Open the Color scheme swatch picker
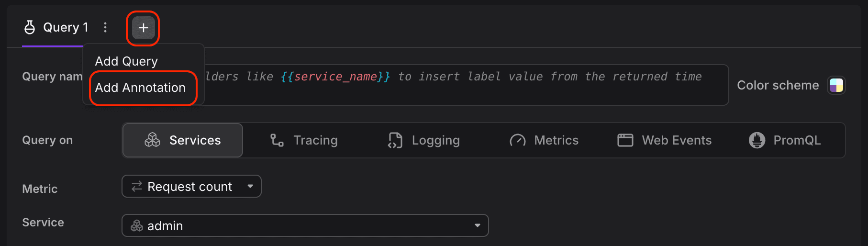This screenshot has height=246, width=868. click(836, 85)
